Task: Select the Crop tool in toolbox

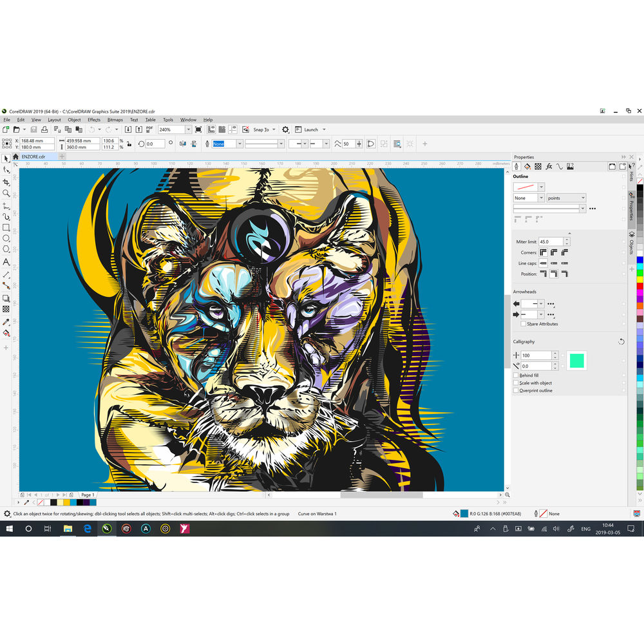Action: click(6, 182)
